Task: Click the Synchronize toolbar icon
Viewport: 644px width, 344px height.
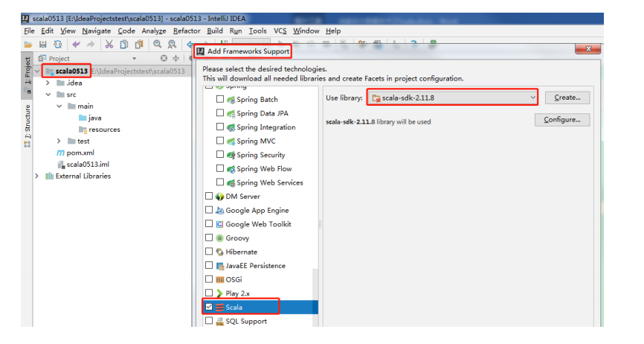Action: pos(58,45)
